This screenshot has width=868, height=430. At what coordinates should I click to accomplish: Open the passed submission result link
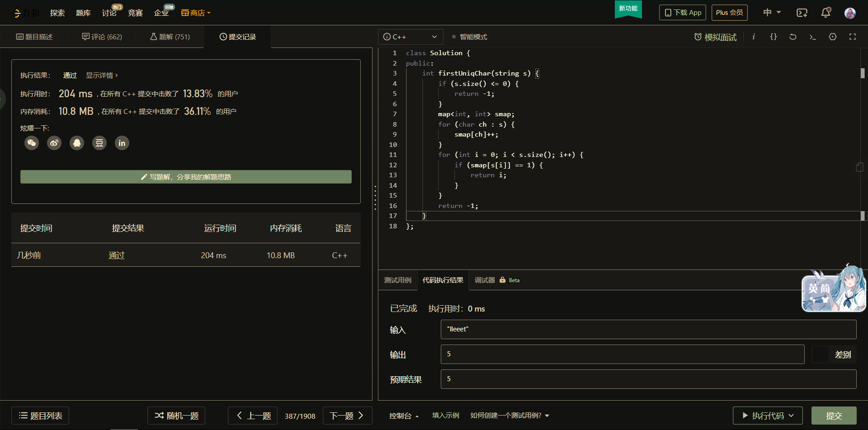point(117,255)
